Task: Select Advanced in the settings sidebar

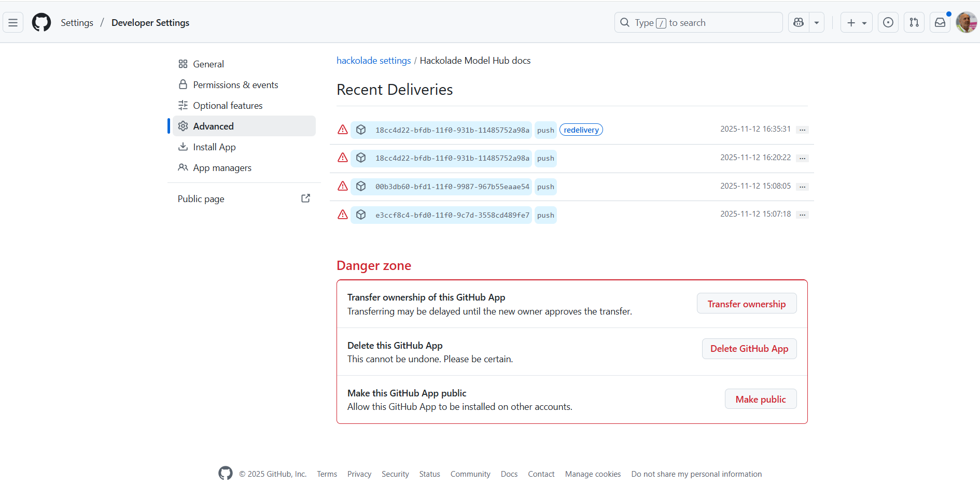Action: point(213,126)
